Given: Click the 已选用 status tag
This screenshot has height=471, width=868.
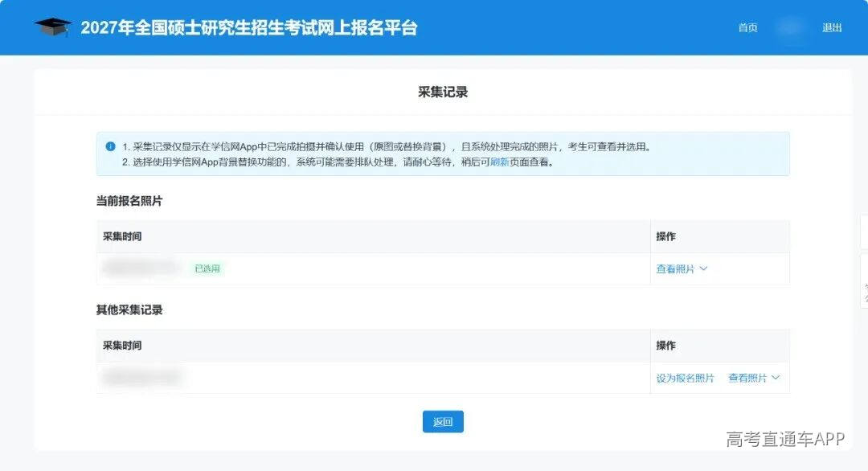Looking at the screenshot, I should tap(207, 268).
